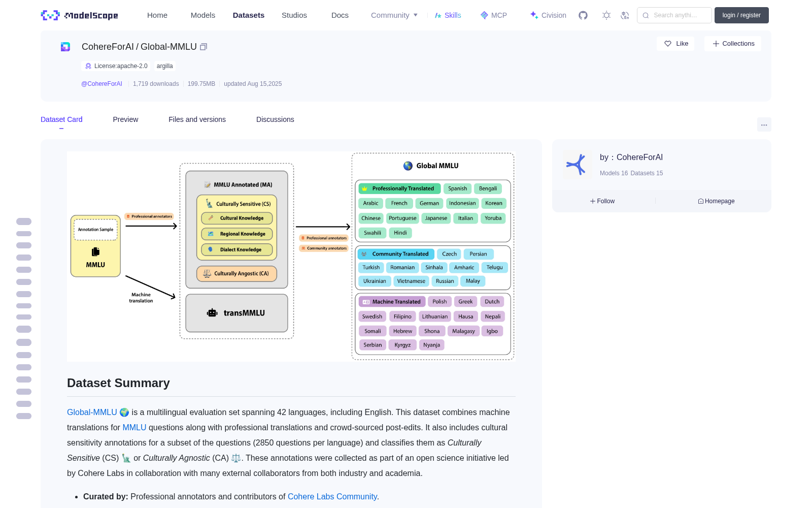Add the dataset to Collections
This screenshot has width=812, height=508.
tap(733, 44)
